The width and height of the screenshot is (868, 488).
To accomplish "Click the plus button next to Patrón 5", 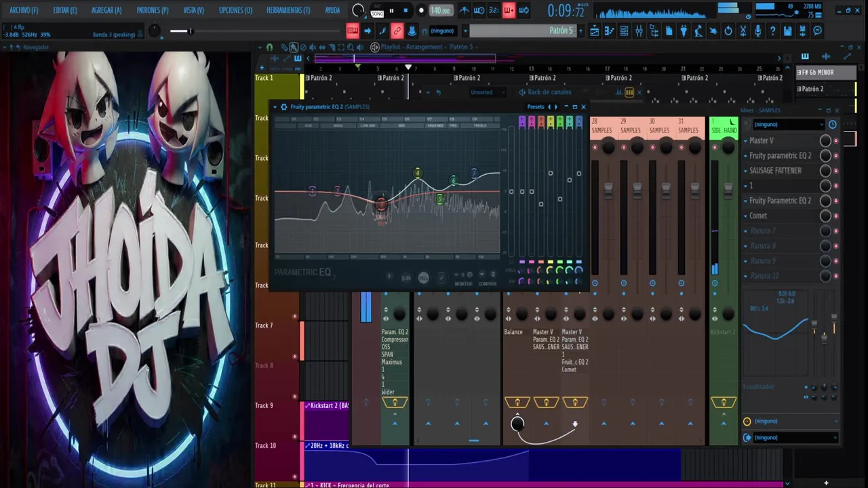I will click(580, 30).
